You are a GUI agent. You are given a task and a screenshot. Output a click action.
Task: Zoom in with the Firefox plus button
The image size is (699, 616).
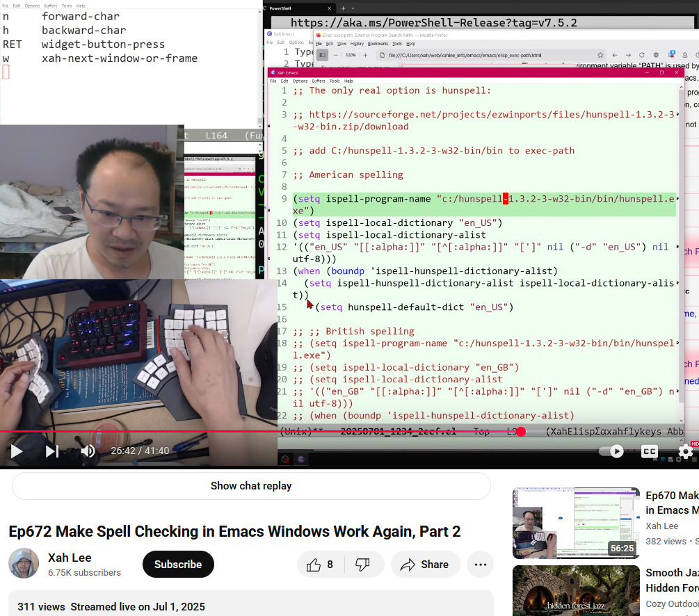[365, 55]
